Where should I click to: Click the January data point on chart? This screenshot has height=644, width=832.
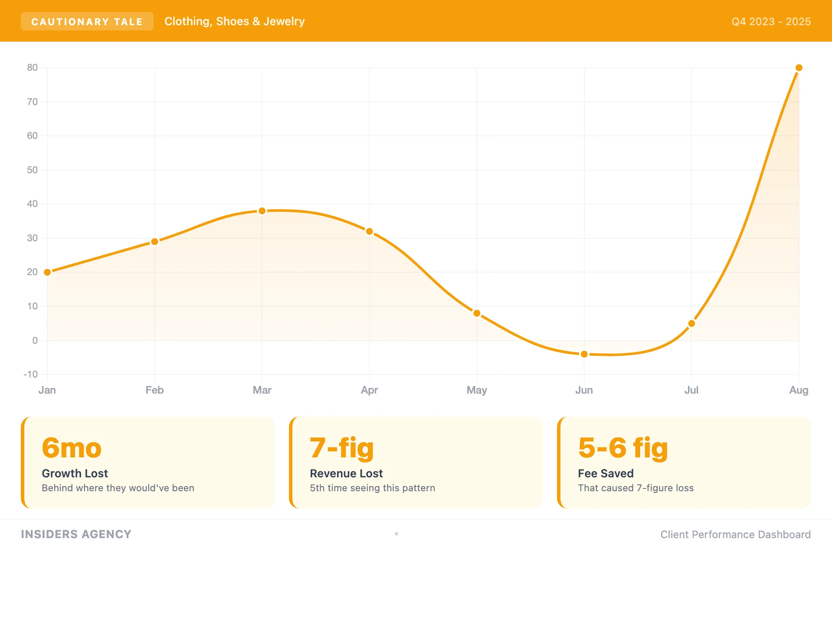[48, 272]
